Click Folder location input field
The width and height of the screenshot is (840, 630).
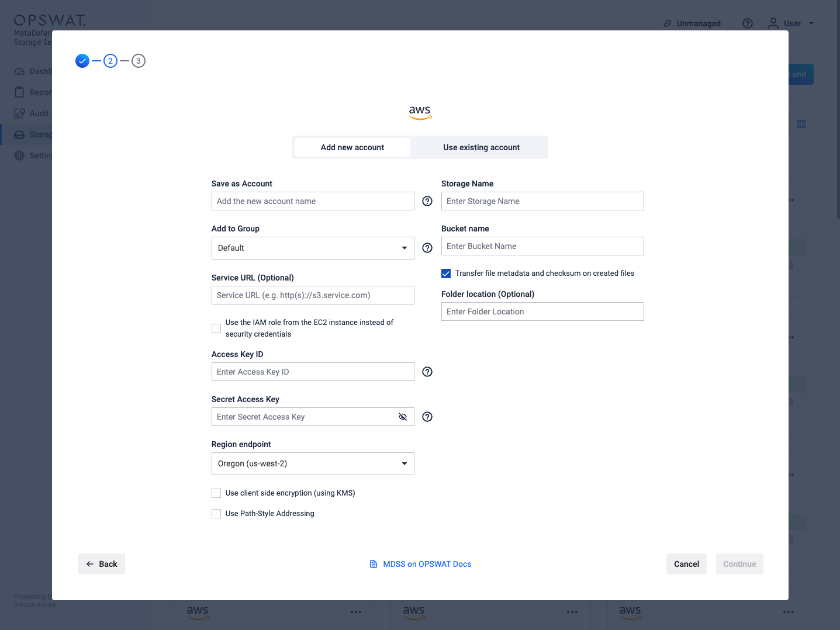pos(542,311)
